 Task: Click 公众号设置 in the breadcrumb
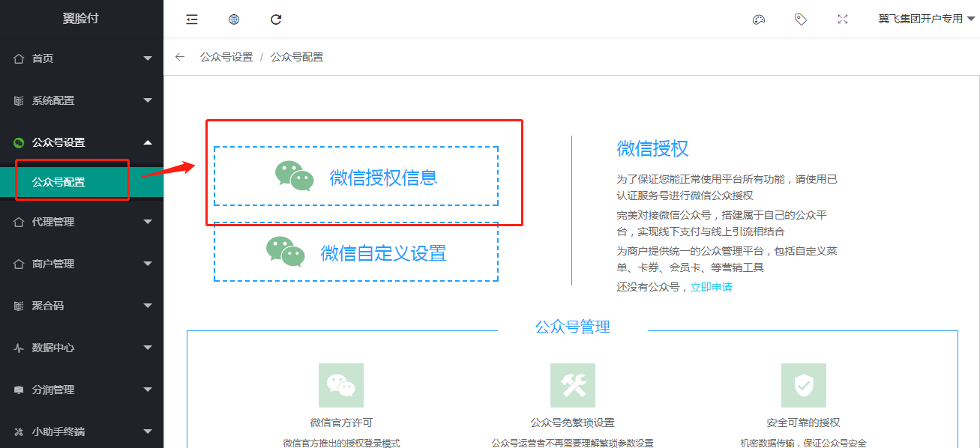click(x=226, y=57)
